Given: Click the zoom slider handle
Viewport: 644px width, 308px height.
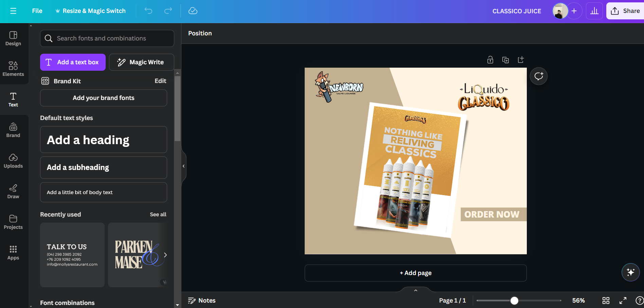Looking at the screenshot, I should (x=514, y=301).
